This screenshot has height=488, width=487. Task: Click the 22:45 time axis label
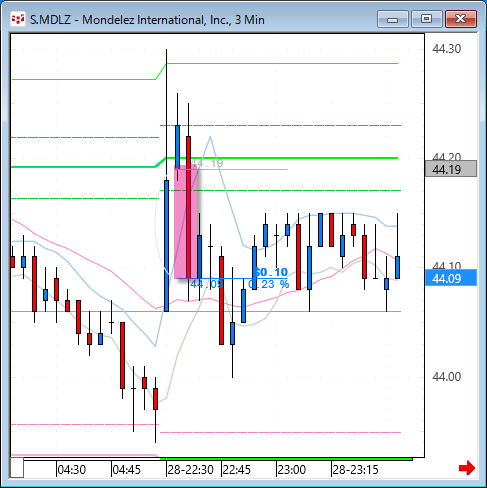(x=236, y=469)
